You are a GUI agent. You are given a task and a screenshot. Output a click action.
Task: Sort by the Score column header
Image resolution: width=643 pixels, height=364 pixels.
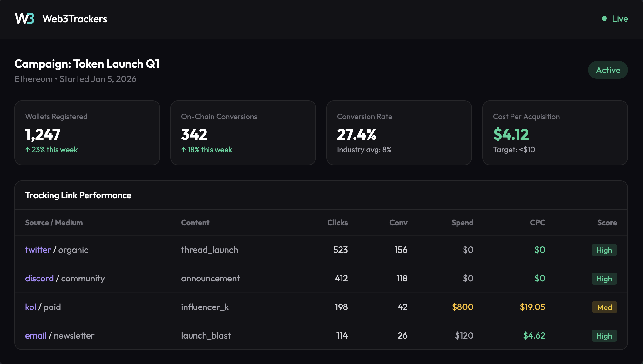pyautogui.click(x=607, y=223)
